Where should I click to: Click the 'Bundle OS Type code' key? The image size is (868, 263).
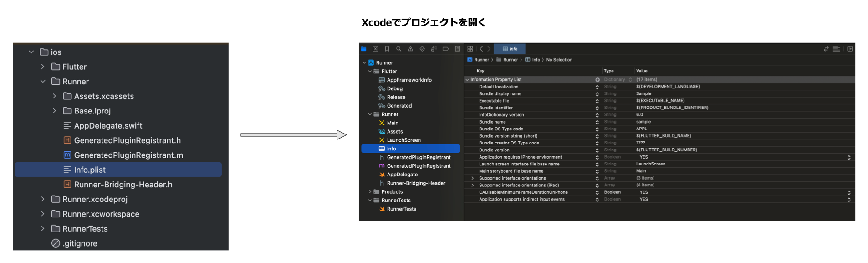click(501, 129)
